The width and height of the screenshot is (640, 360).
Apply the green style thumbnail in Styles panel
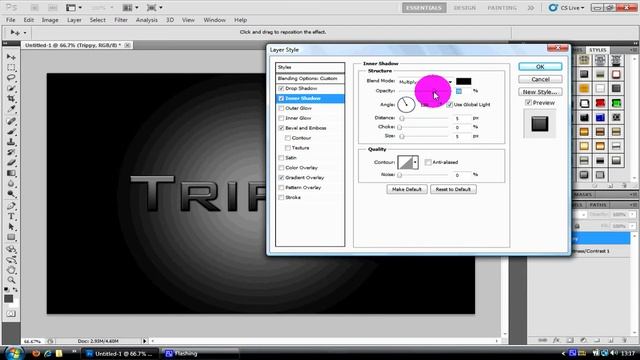[616, 103]
